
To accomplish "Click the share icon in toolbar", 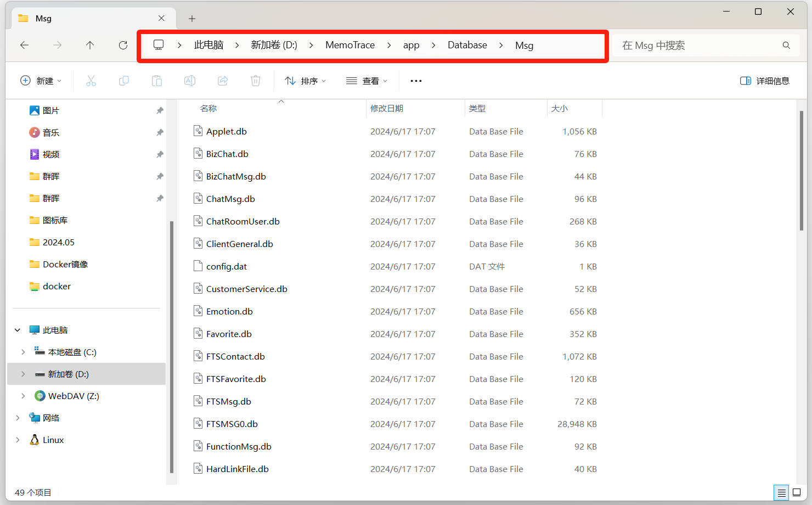I will coord(223,81).
